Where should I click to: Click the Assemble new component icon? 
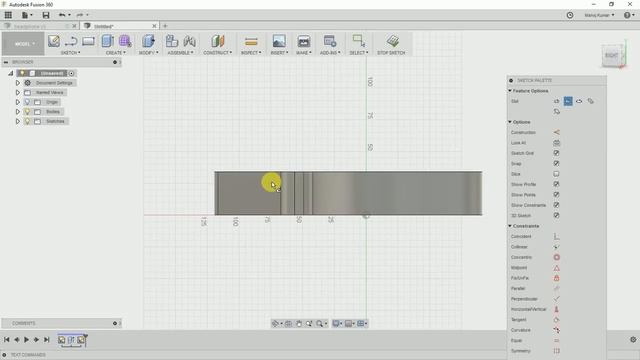(x=172, y=41)
